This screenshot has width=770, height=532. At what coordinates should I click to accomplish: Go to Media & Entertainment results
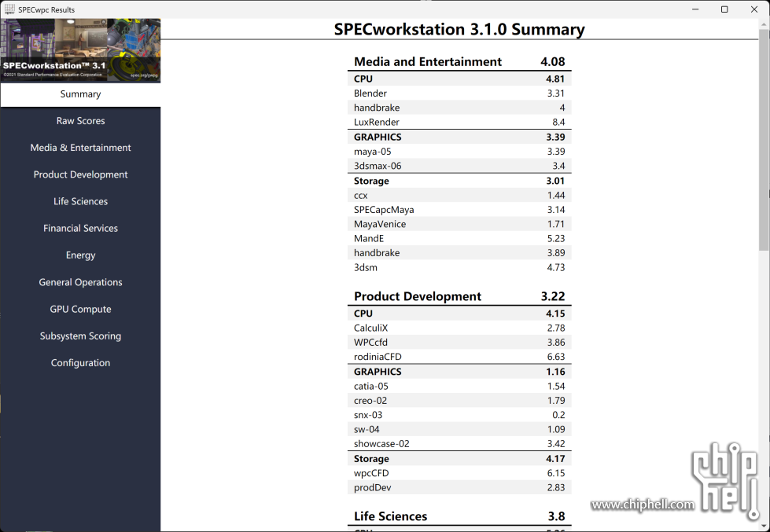pyautogui.click(x=80, y=148)
